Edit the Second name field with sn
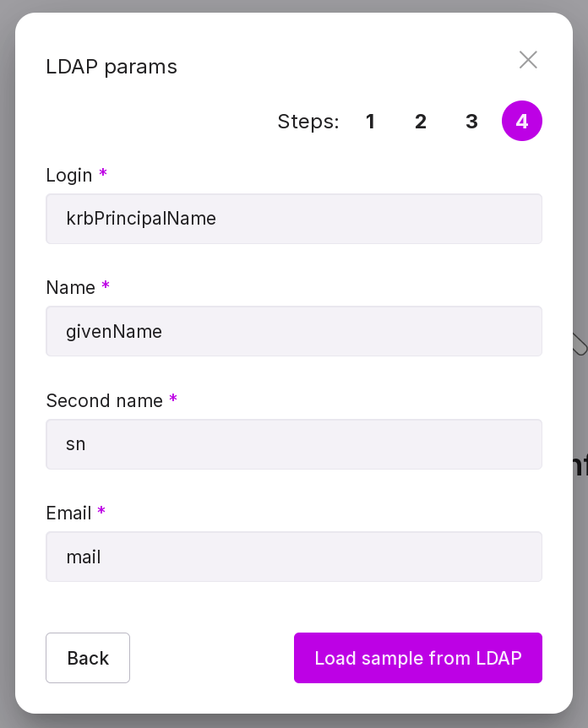The width and height of the screenshot is (588, 728). point(294,444)
